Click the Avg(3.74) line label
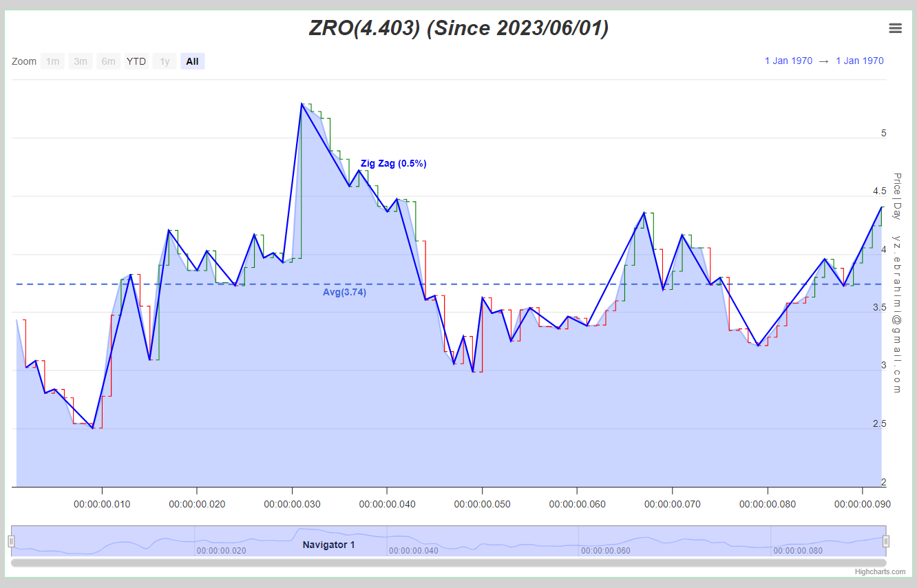This screenshot has height=588, width=917. tap(344, 292)
